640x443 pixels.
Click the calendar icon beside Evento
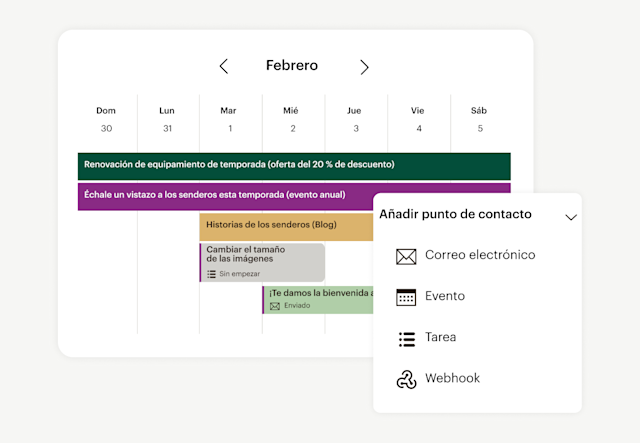click(x=406, y=297)
